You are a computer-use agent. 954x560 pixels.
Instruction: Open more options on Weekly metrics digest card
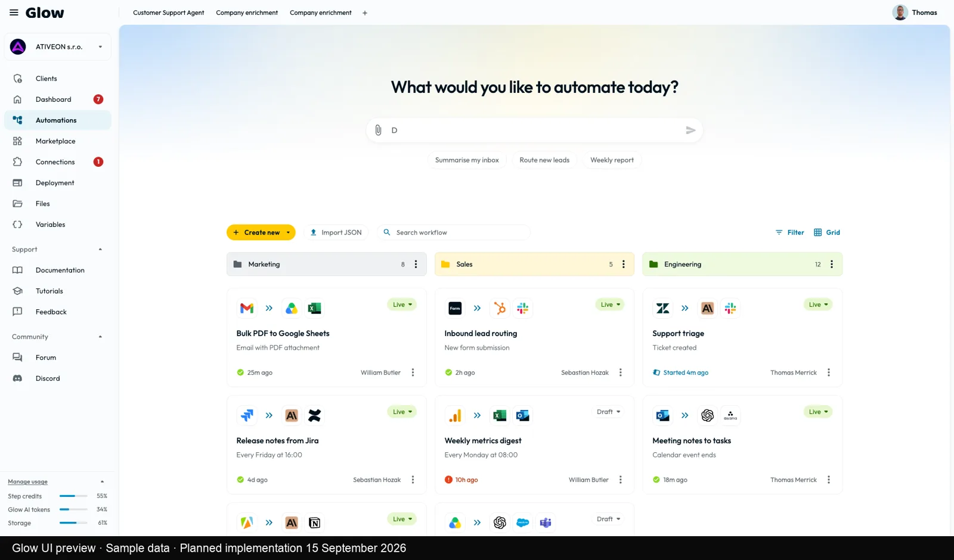(621, 480)
